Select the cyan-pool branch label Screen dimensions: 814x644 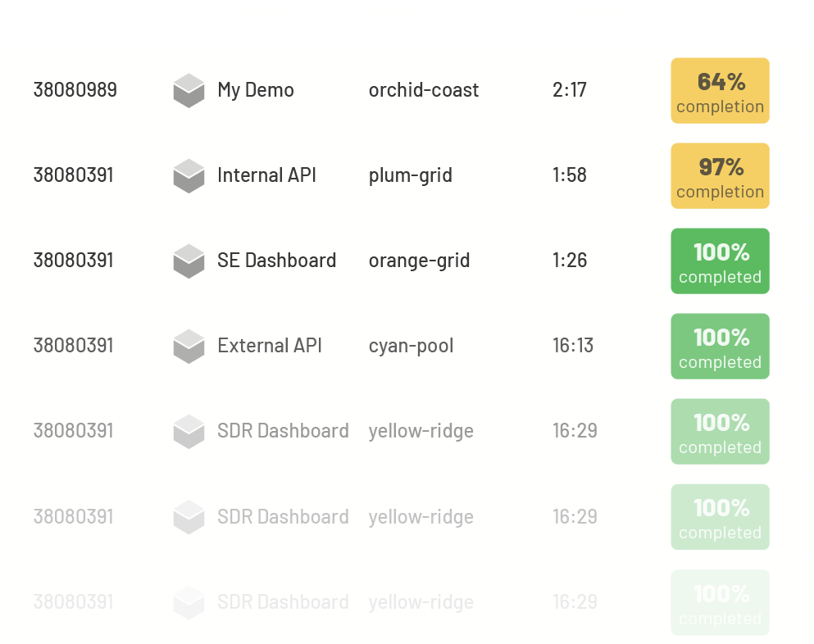click(411, 346)
